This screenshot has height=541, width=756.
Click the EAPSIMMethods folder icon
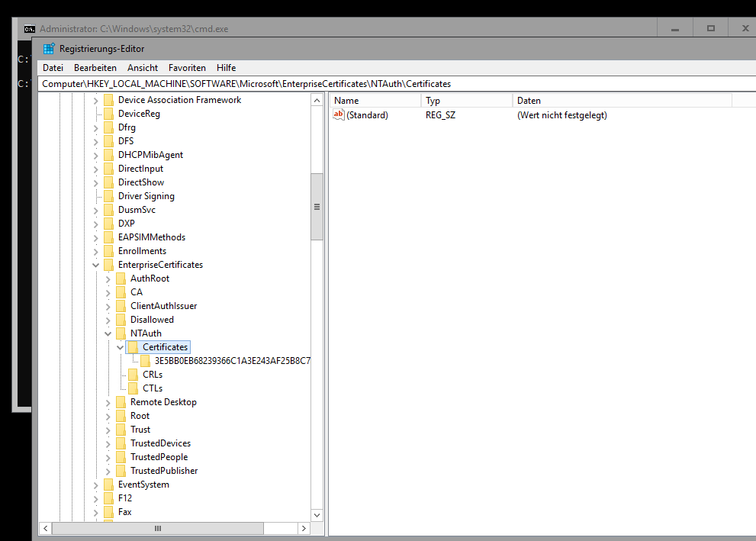click(x=109, y=237)
